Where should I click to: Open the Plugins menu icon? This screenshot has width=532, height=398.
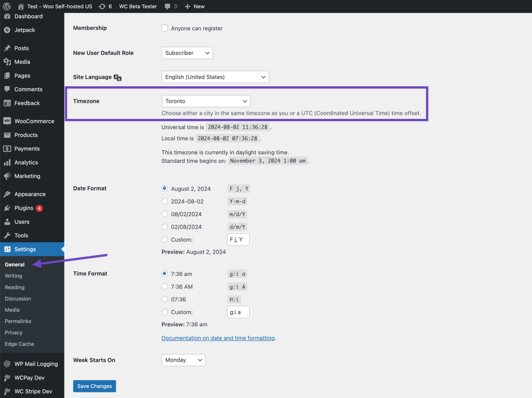coord(7,208)
